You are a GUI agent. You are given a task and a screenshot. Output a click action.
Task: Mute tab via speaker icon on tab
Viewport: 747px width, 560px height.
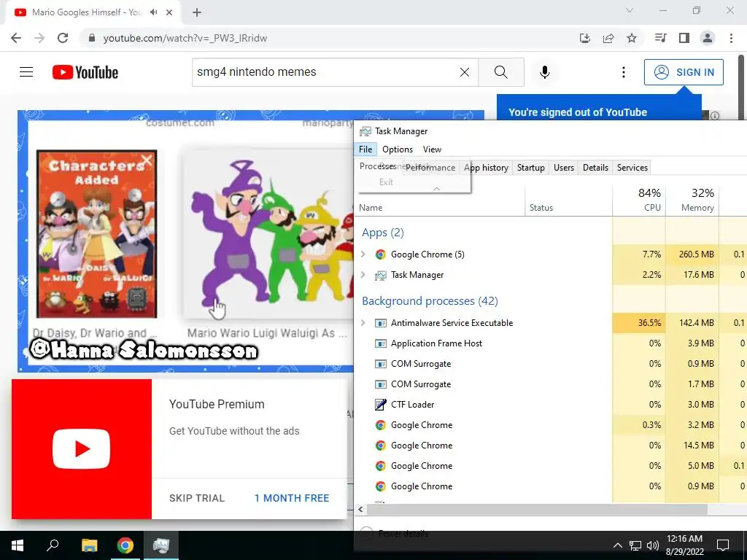(153, 12)
